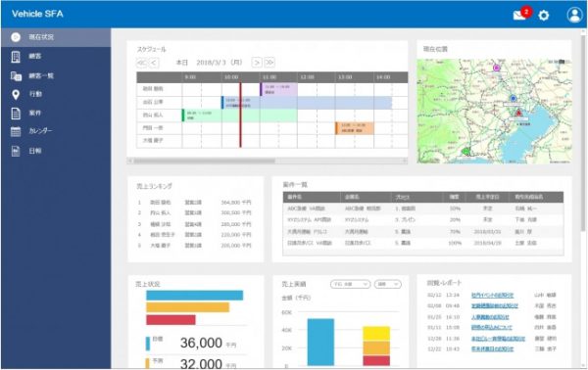Open the first sales results dropdown
The height and width of the screenshot is (370, 588).
tap(350, 284)
